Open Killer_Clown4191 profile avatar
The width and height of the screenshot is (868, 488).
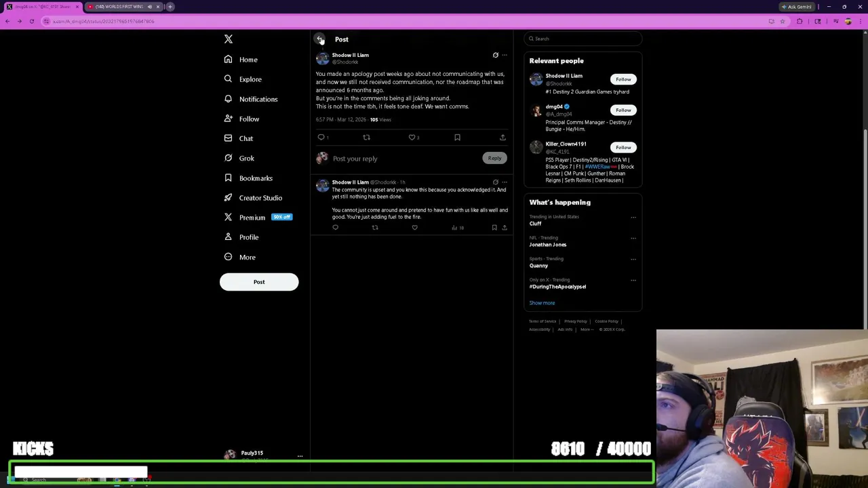536,147
